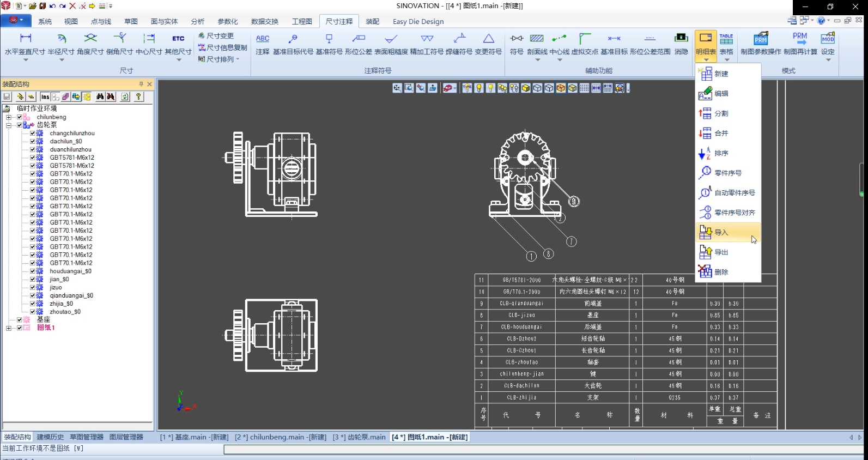Switch to the 图层管理器 bottom panel tab
This screenshot has height=460, width=868.
click(x=126, y=437)
